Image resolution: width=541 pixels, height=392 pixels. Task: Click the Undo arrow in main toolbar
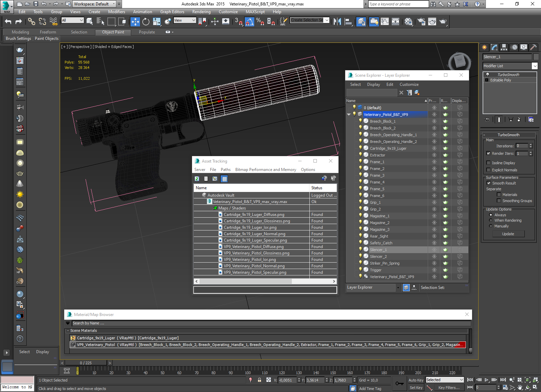[8, 22]
